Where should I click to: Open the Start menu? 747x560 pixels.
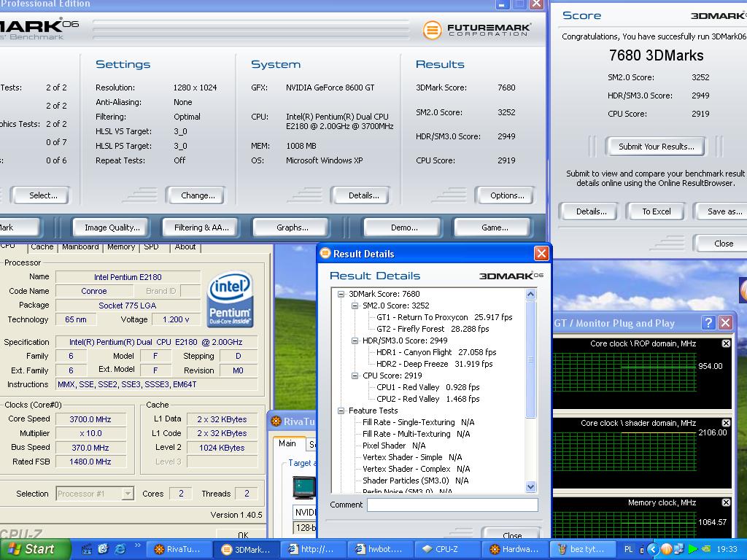click(x=35, y=549)
